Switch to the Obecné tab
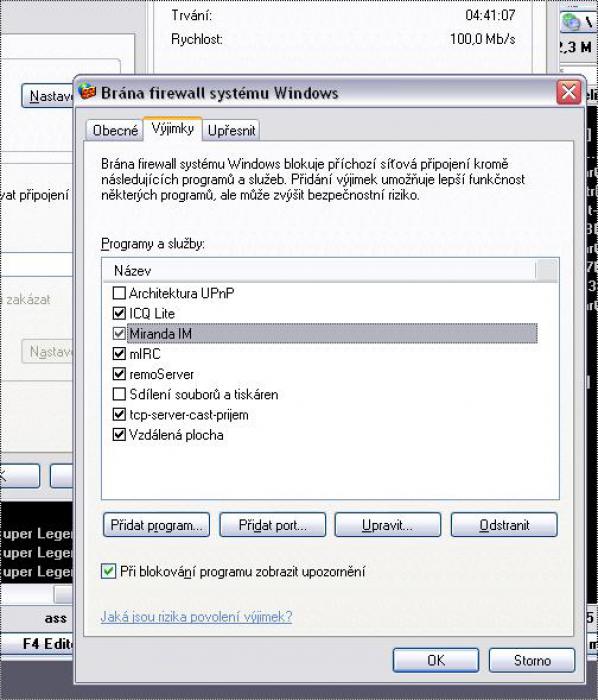598x700 pixels. 115,130
